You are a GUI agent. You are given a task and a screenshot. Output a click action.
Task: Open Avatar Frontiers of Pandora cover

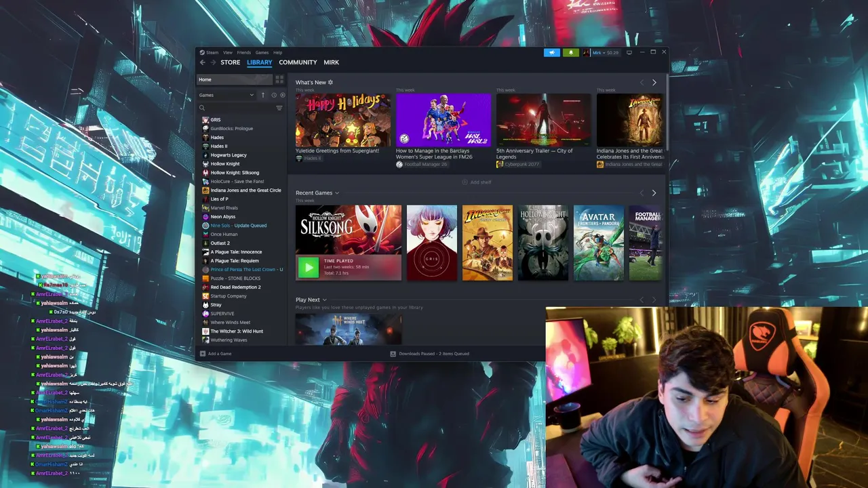599,243
